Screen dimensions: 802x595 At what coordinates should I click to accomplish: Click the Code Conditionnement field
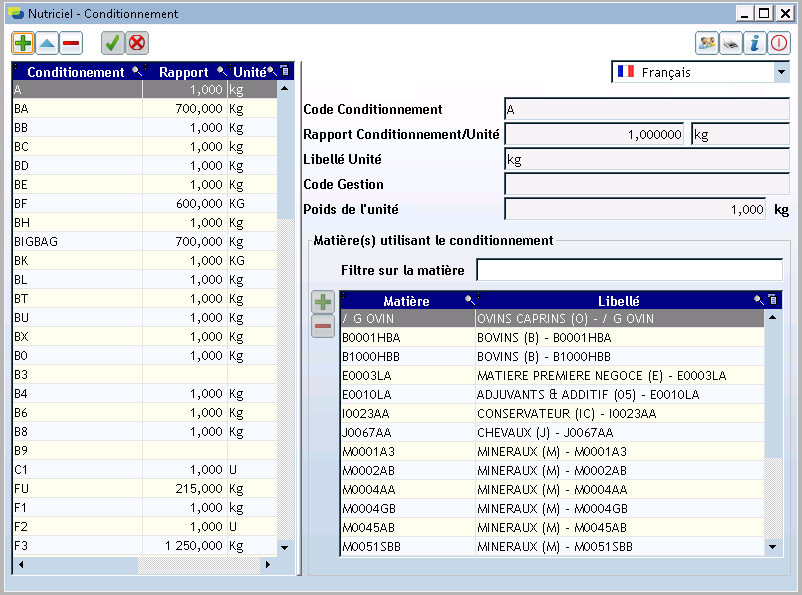click(647, 109)
